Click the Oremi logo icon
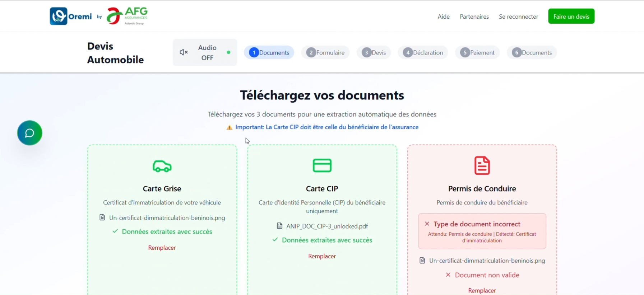Screen dimensions: 644x295 click(59, 16)
